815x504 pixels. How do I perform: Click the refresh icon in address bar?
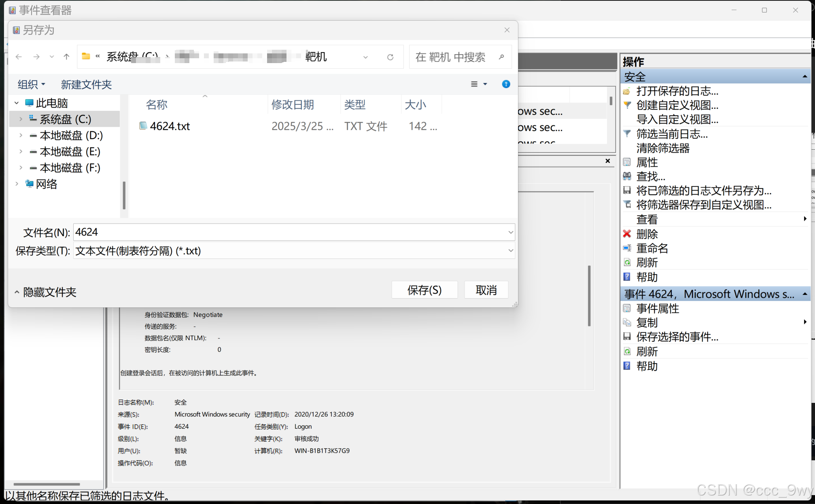coord(390,57)
